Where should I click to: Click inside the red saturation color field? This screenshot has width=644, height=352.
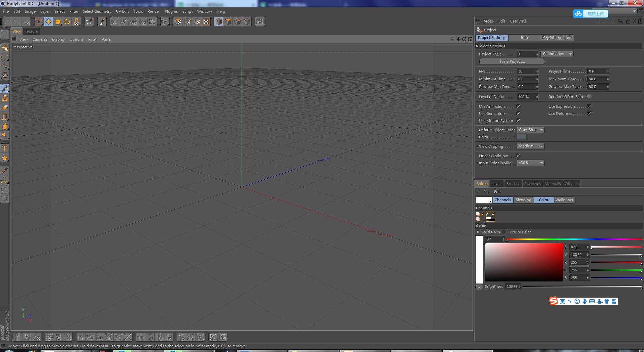(x=524, y=262)
